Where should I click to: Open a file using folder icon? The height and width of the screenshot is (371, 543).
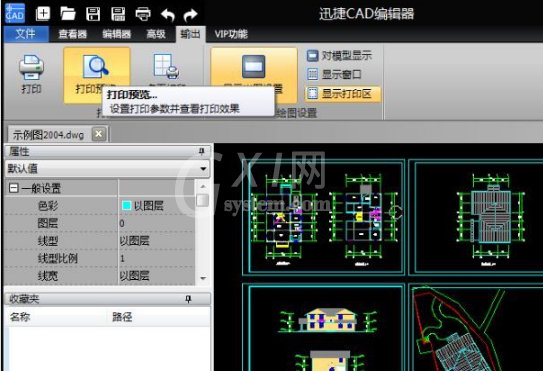click(x=68, y=14)
